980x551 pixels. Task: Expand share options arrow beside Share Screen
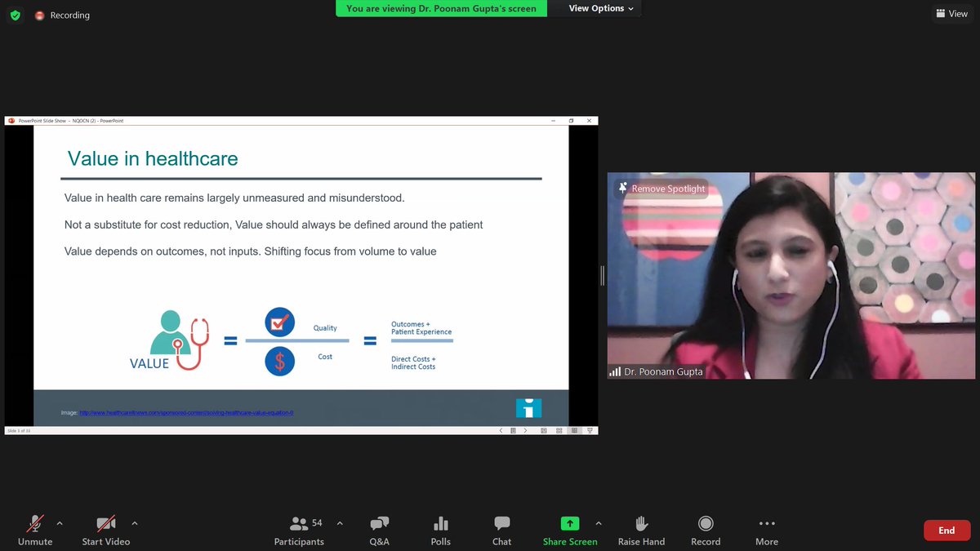[x=599, y=523]
